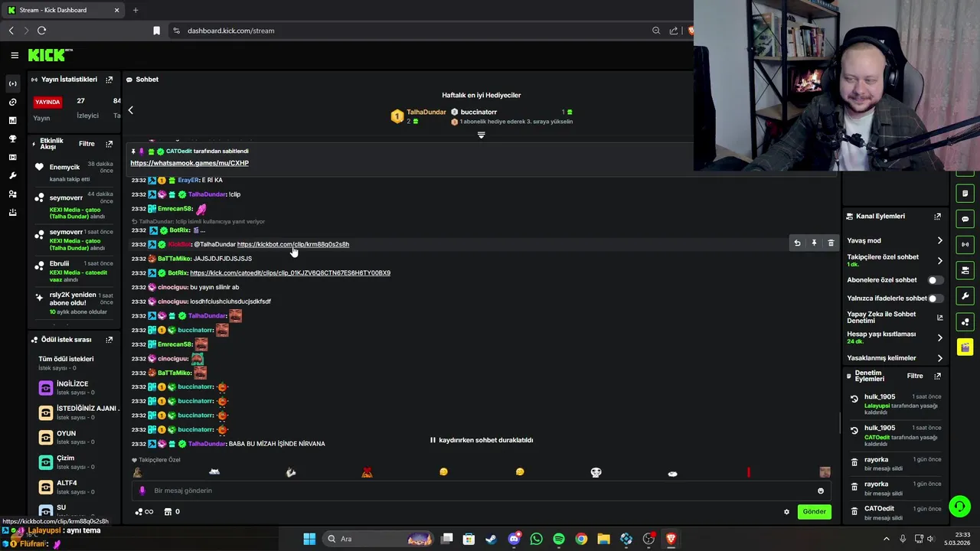Open Filtre in Etkinlik Akışı panel
Image resolution: width=980 pixels, height=551 pixels.
[87, 144]
